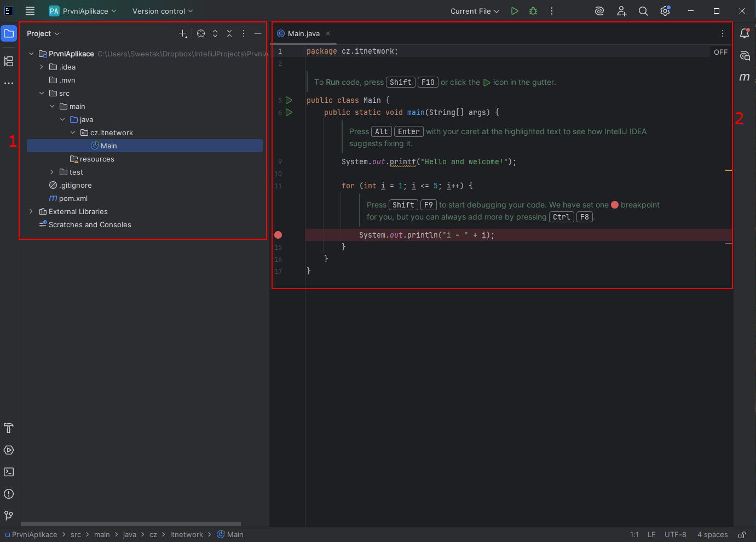Click PrvniAplikace breadcrumb in status bar

(31, 535)
